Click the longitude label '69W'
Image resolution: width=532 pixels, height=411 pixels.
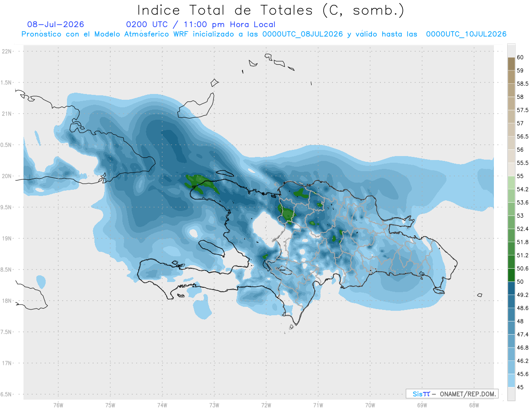(x=422, y=405)
